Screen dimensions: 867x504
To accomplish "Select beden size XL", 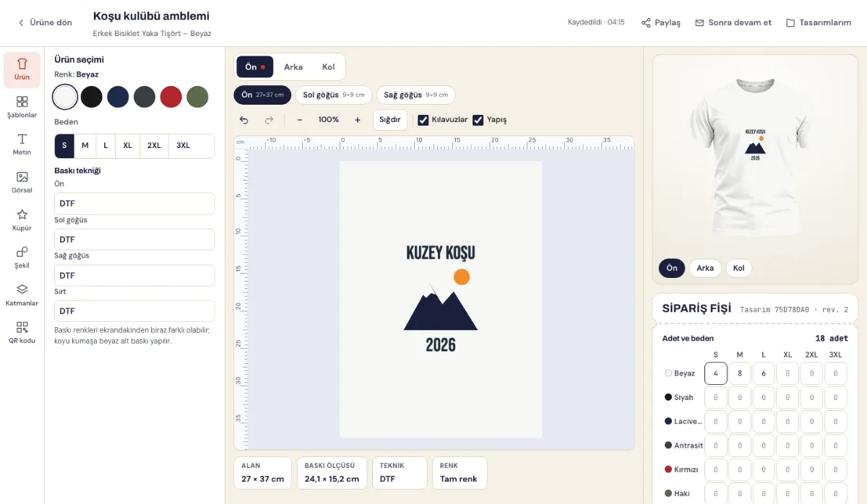I will tap(128, 146).
